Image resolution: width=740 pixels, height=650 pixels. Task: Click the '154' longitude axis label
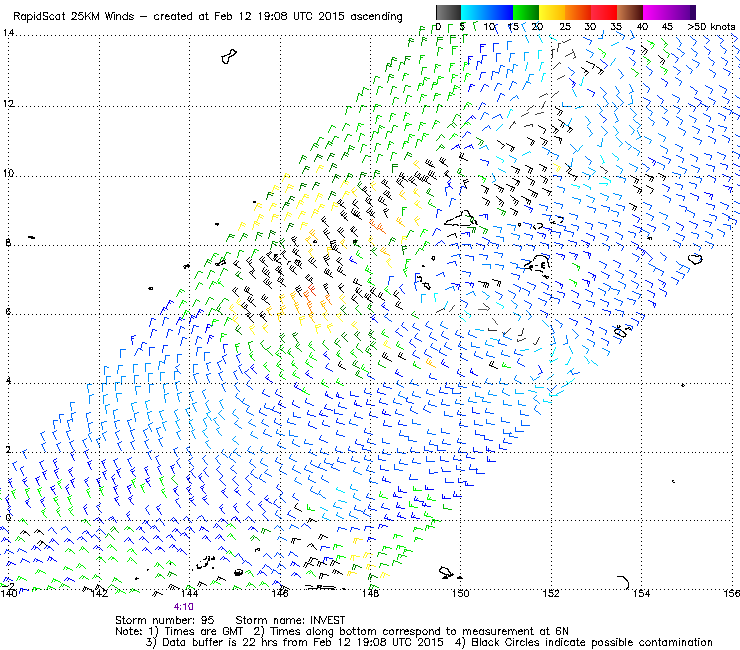pyautogui.click(x=641, y=593)
